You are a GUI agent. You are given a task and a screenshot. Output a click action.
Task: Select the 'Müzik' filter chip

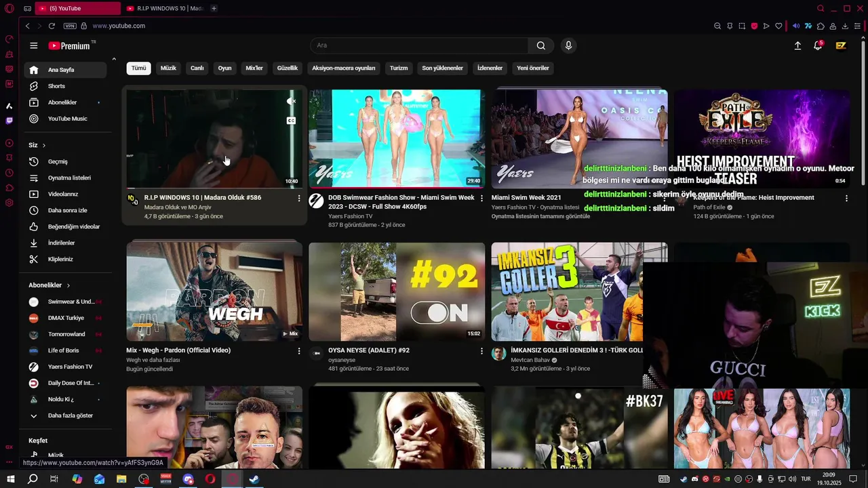click(168, 68)
